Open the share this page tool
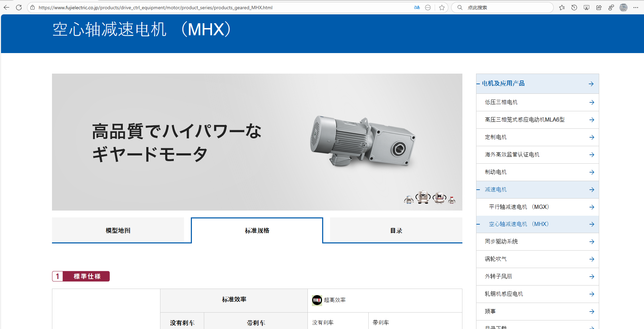Image resolution: width=644 pixels, height=329 pixels. tap(599, 7)
